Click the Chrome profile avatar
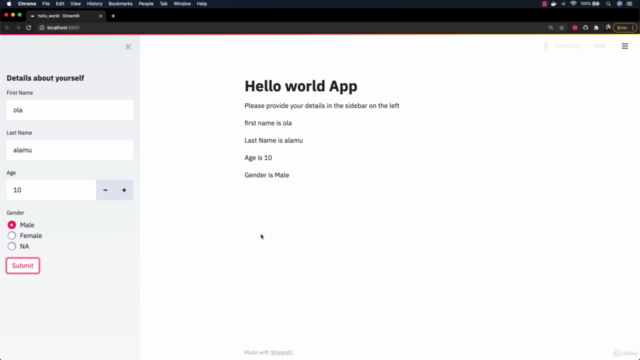Image resolution: width=640 pixels, height=360 pixels. point(608,28)
